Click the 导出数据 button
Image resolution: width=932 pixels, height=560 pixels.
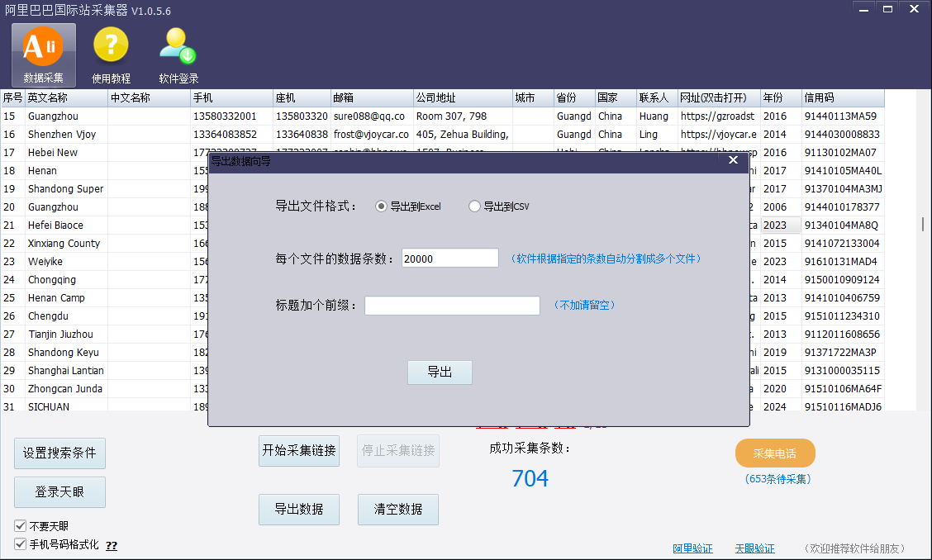pos(299,510)
